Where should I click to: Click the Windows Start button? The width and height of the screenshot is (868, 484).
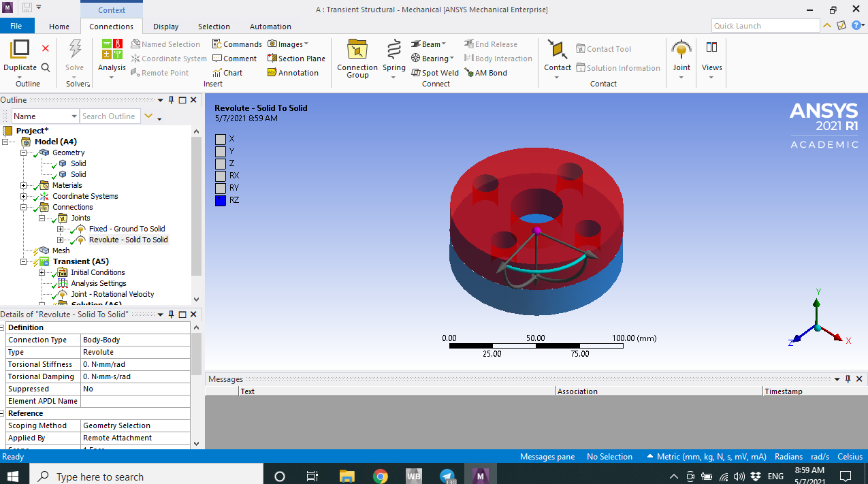click(13, 476)
